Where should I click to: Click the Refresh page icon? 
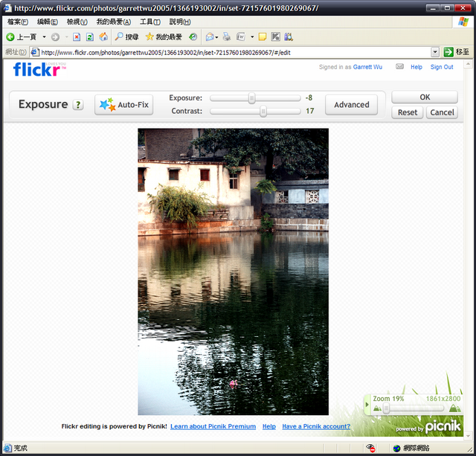[90, 37]
